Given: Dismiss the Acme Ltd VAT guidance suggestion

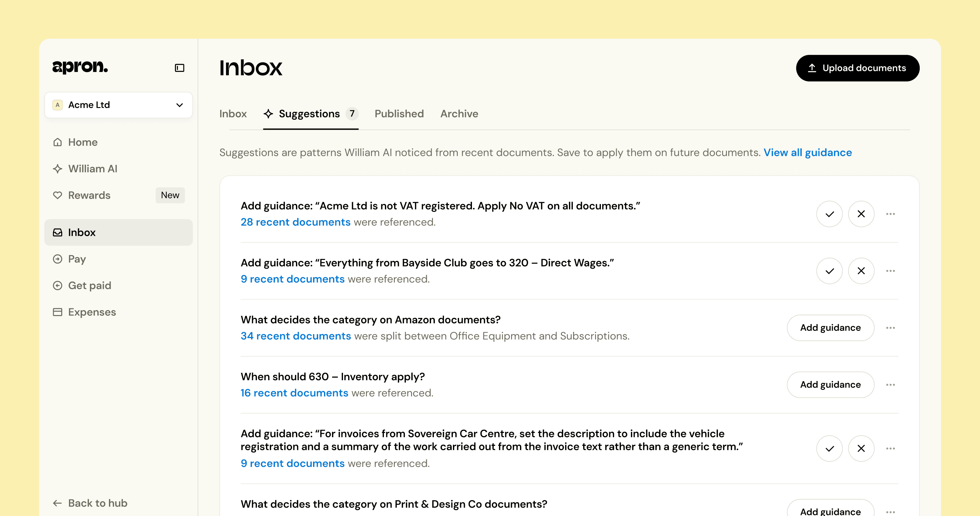Looking at the screenshot, I should tap(861, 214).
